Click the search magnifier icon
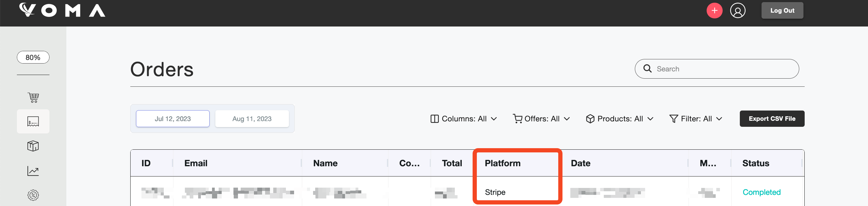This screenshot has height=206, width=868. [x=647, y=69]
